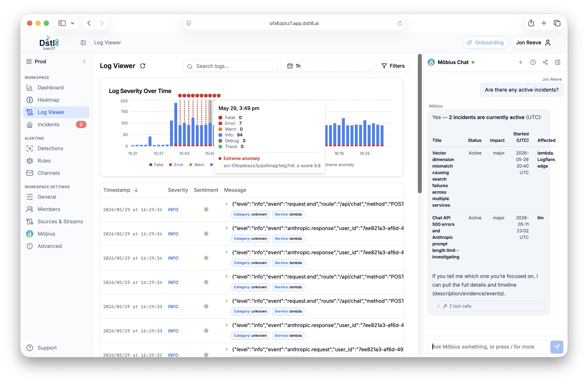Open Channels settings
588x384 pixels.
(56, 173)
